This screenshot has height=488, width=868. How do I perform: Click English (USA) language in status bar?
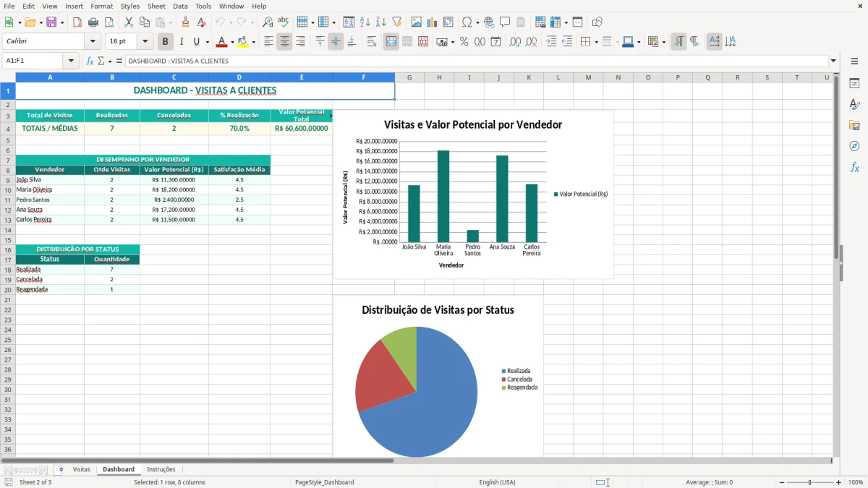click(x=498, y=482)
